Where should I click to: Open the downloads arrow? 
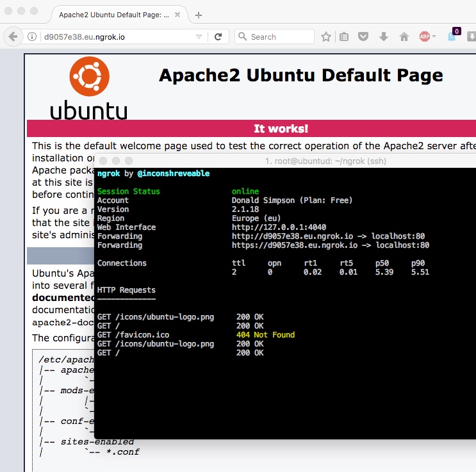pos(384,37)
